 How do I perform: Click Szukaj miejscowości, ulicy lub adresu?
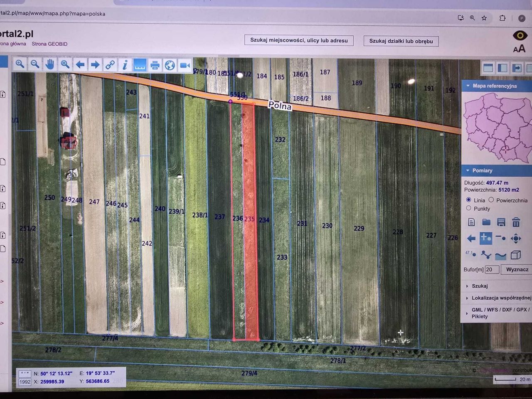(299, 40)
